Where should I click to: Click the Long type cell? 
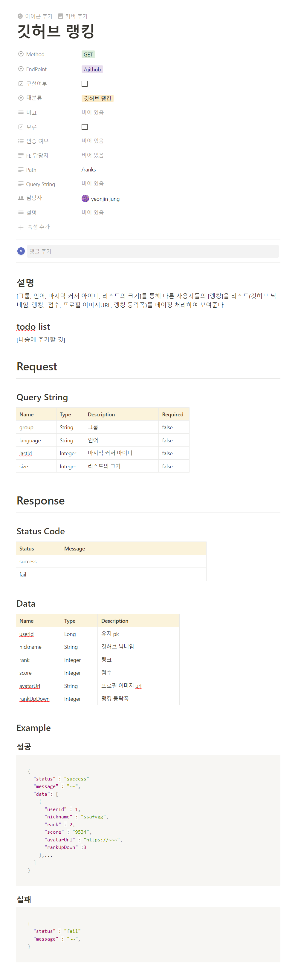(79, 634)
